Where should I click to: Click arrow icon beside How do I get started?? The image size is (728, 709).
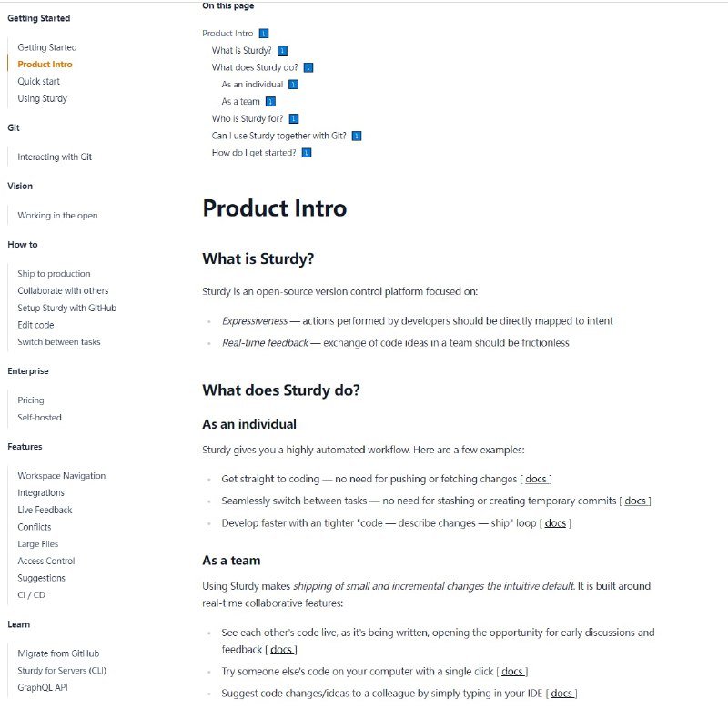click(x=307, y=153)
